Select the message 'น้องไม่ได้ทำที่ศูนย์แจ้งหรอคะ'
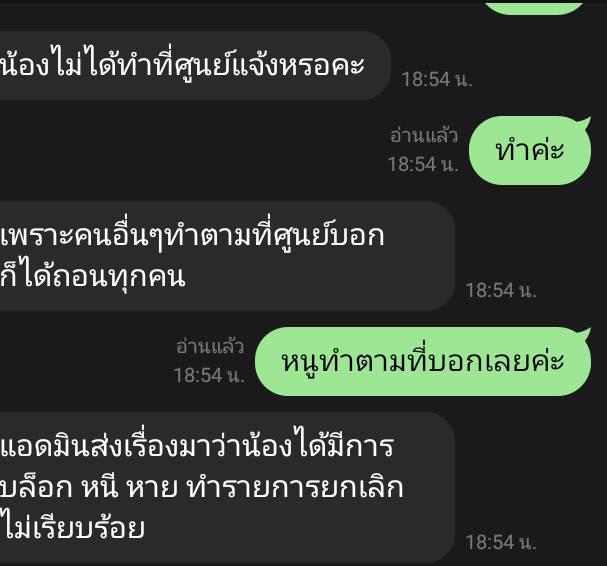This screenshot has width=607, height=566. [195, 65]
